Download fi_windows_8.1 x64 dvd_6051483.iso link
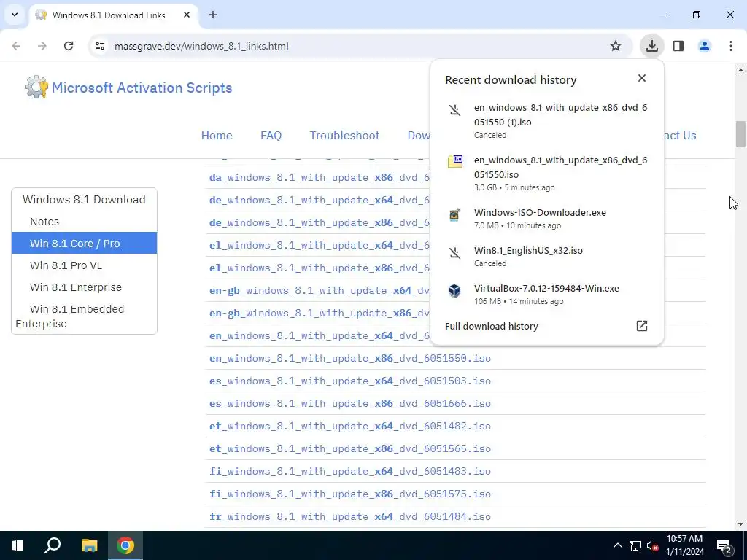Image resolution: width=747 pixels, height=560 pixels. click(x=349, y=472)
